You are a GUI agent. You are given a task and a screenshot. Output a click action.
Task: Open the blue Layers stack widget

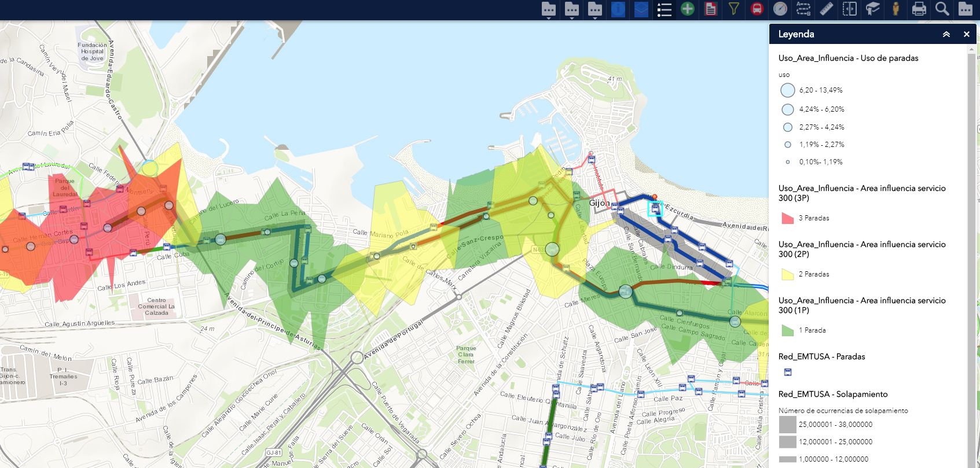(641, 9)
